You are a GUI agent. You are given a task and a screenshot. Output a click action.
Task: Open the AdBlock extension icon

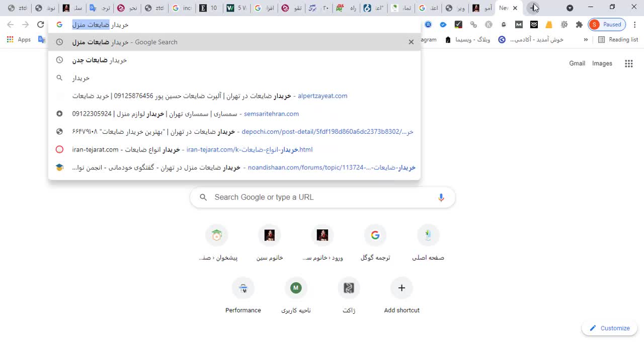428,24
